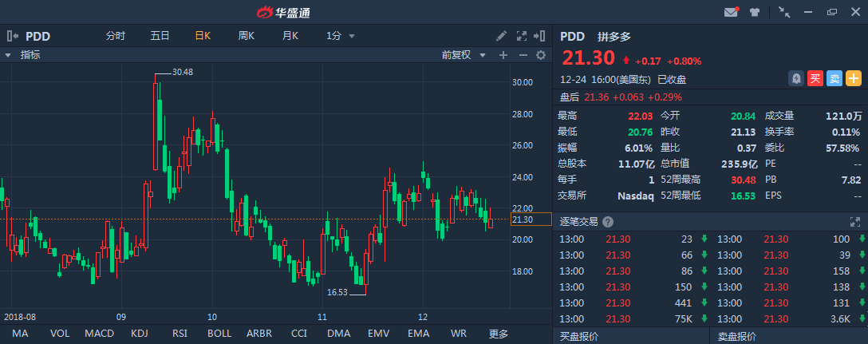
Task: Open help for tick trades (逐笔交易)
Action: pyautogui.click(x=608, y=222)
